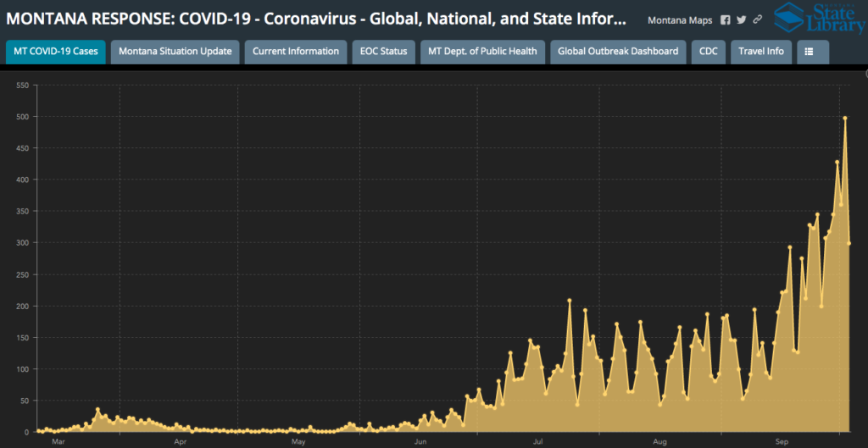Switch to Global Outbreak Dashboard tab
Screen dimensions: 868x448
pos(618,52)
